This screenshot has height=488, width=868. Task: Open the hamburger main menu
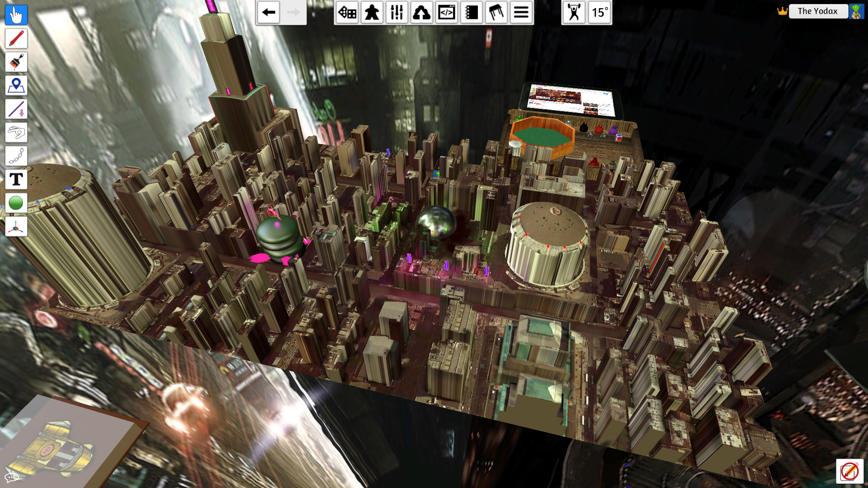point(521,12)
